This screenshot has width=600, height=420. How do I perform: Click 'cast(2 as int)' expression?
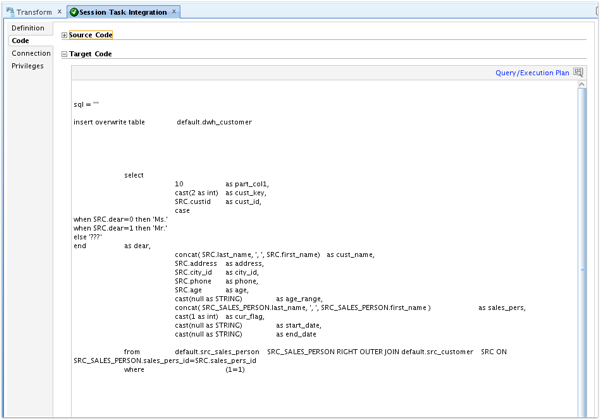coord(196,193)
